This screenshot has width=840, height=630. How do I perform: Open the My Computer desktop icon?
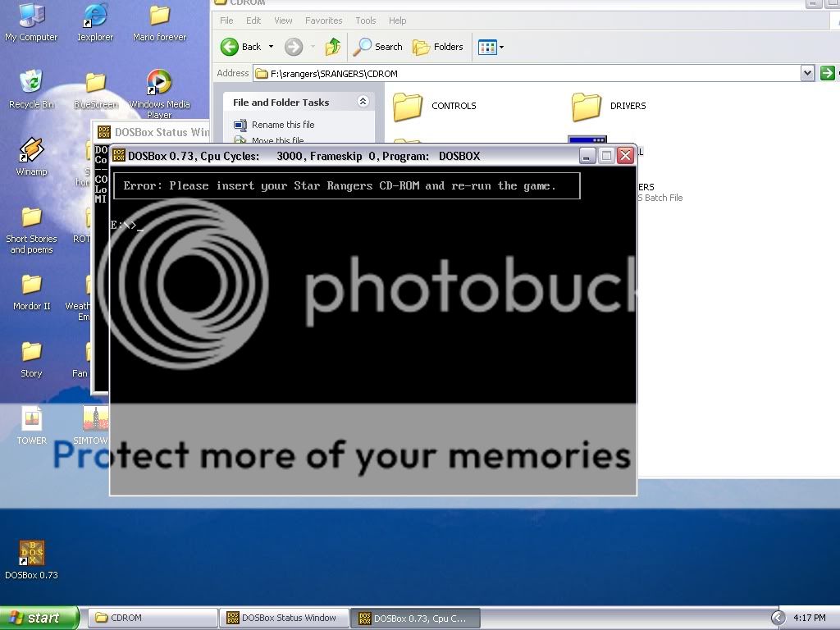tap(31, 21)
